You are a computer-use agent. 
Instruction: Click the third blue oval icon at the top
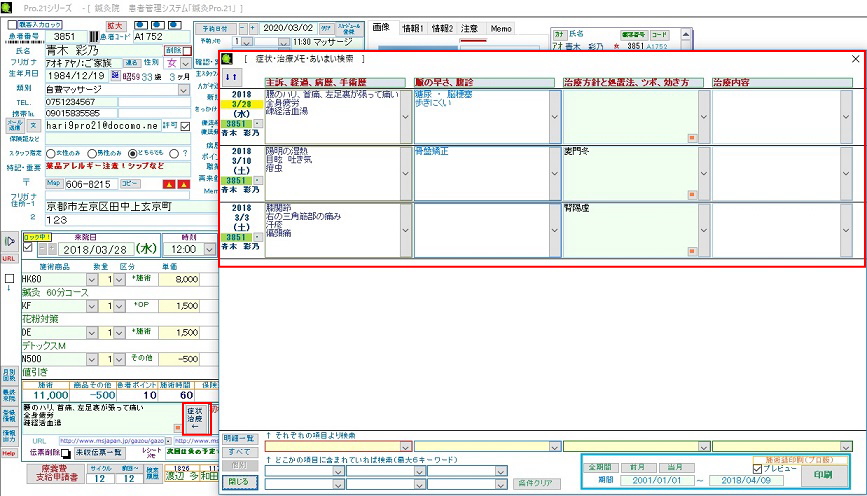[x=175, y=25]
